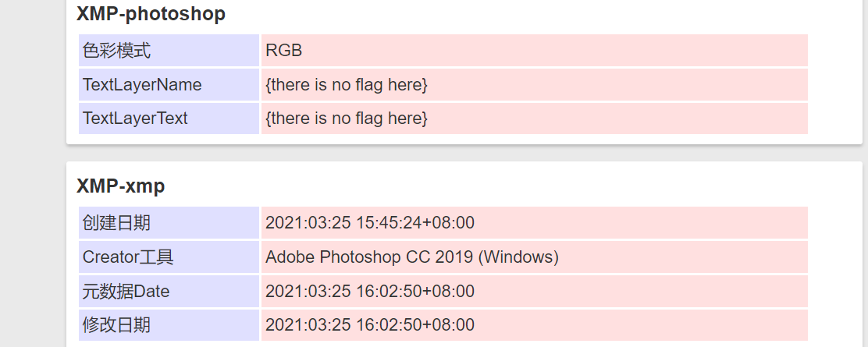The image size is (868, 347).
Task: Select the 色彩模式 label cell
Action: point(169,51)
